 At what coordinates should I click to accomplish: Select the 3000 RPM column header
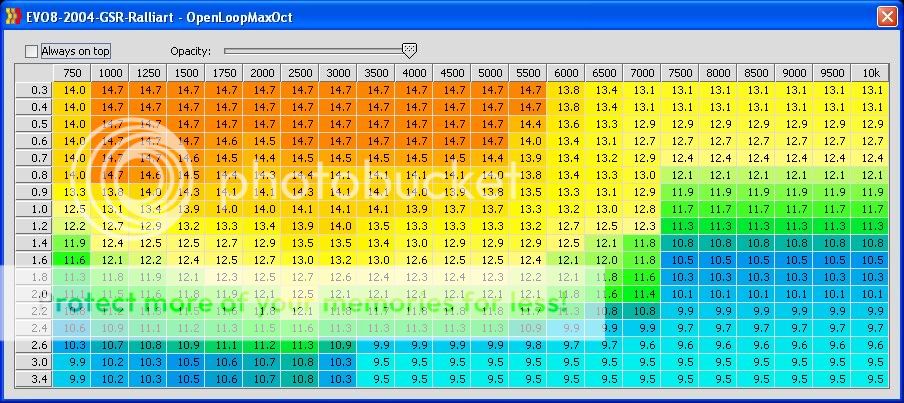click(x=338, y=73)
